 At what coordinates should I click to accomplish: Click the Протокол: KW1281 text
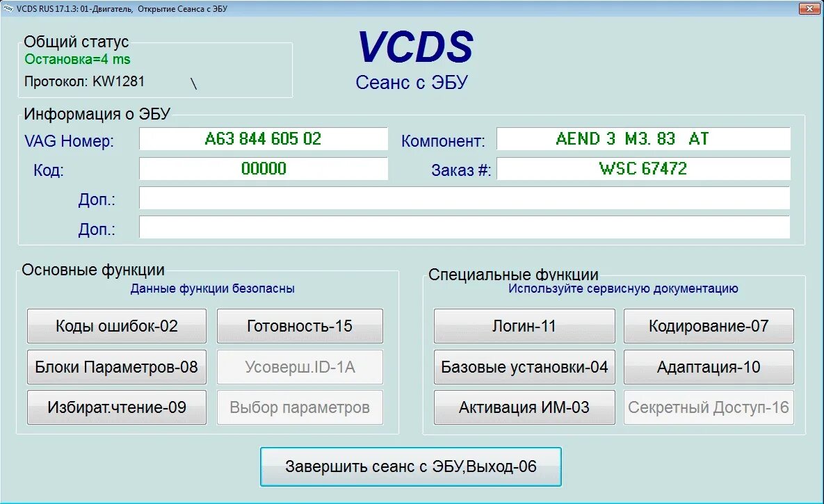(84, 81)
